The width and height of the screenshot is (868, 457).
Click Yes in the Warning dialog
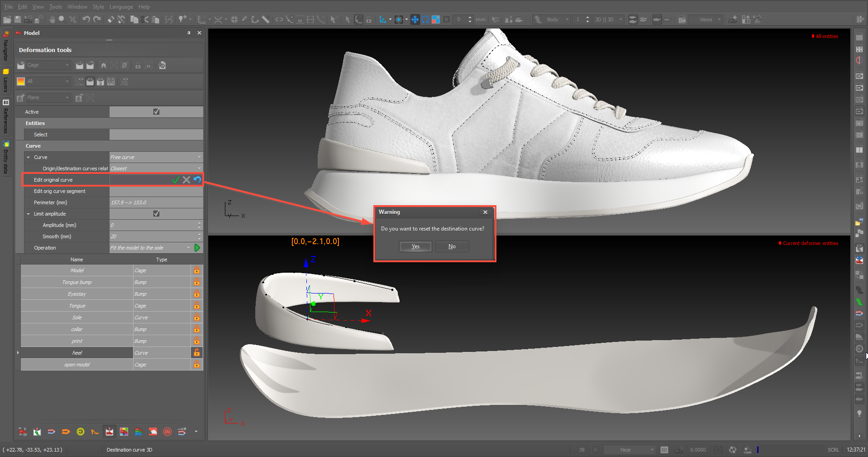[x=415, y=246]
